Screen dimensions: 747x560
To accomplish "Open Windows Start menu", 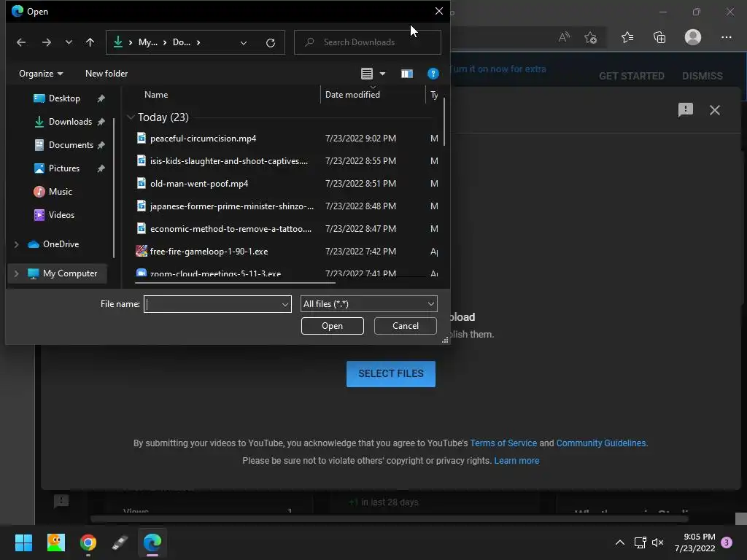I will point(23,542).
